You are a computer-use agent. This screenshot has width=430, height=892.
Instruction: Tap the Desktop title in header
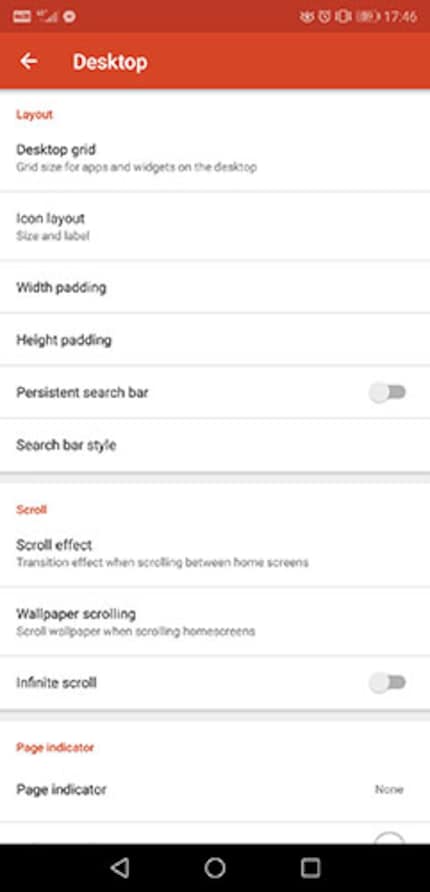[110, 61]
